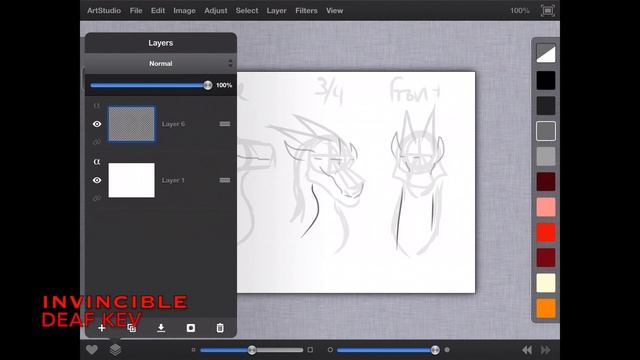The image size is (640, 360).
Task: Open the View menu
Action: (334, 11)
